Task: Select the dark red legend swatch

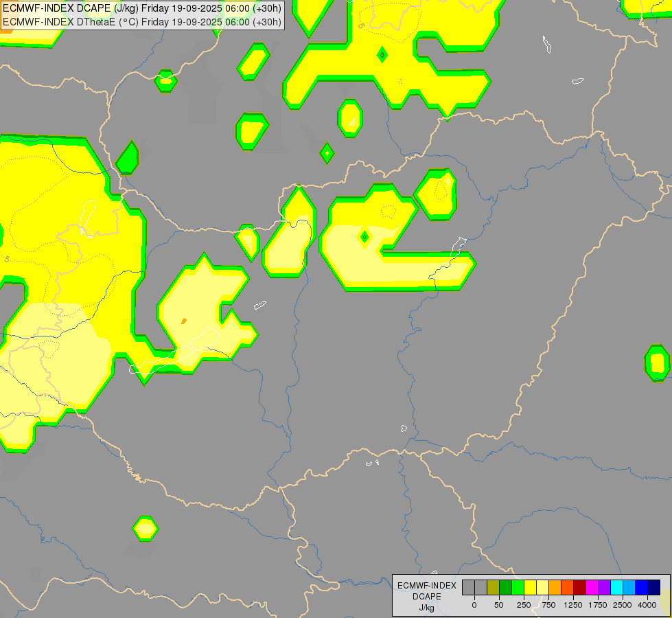Action: 580,587
